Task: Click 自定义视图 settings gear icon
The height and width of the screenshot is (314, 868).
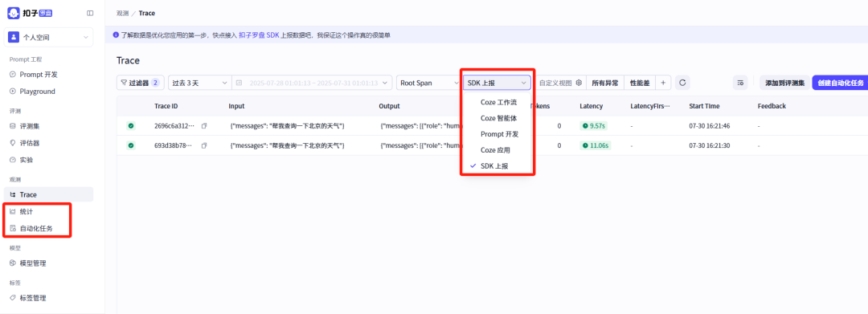Action: [x=579, y=83]
